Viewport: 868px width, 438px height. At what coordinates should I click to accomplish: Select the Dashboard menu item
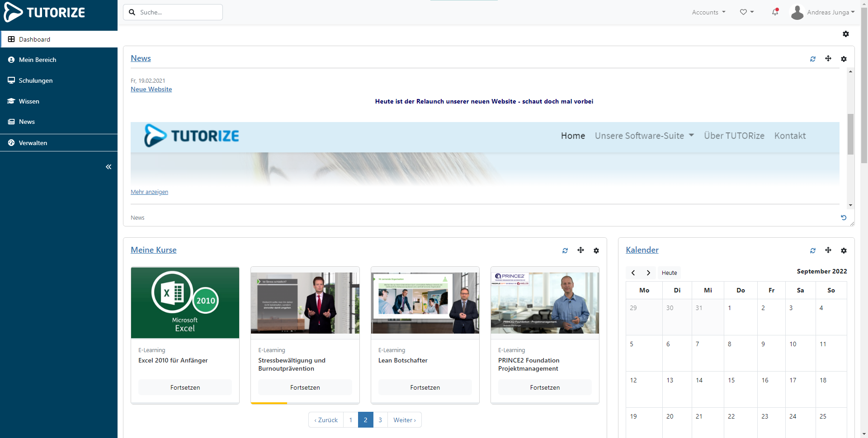coord(35,39)
